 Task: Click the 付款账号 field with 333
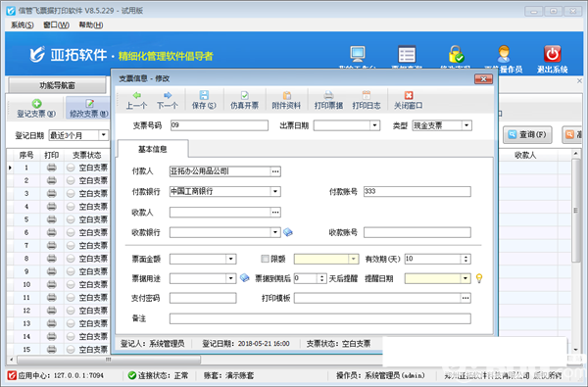pyautogui.click(x=417, y=191)
